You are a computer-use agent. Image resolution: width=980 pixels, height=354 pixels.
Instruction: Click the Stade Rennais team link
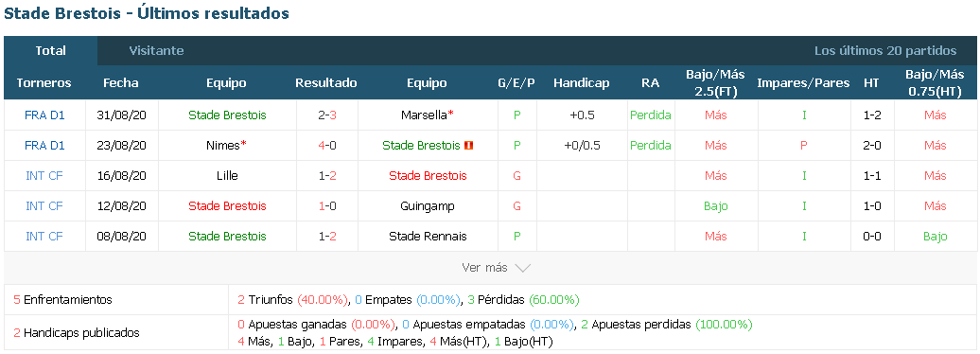pyautogui.click(x=428, y=237)
